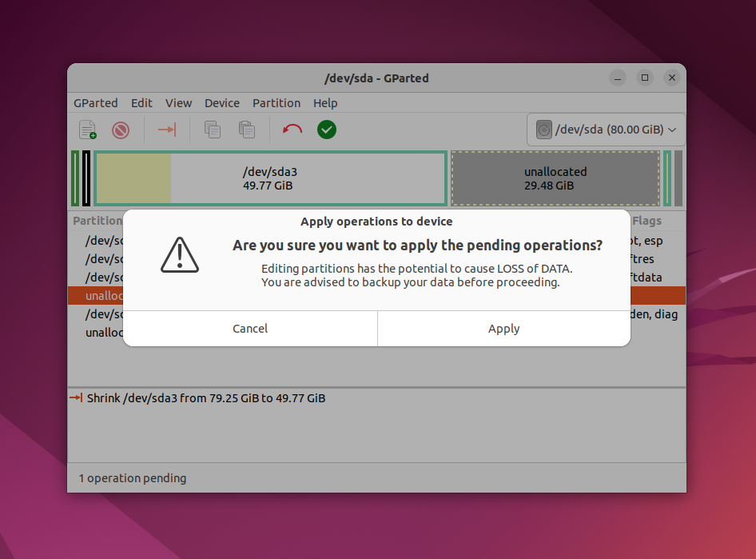Open the Device menu
756x559 pixels.
click(222, 103)
